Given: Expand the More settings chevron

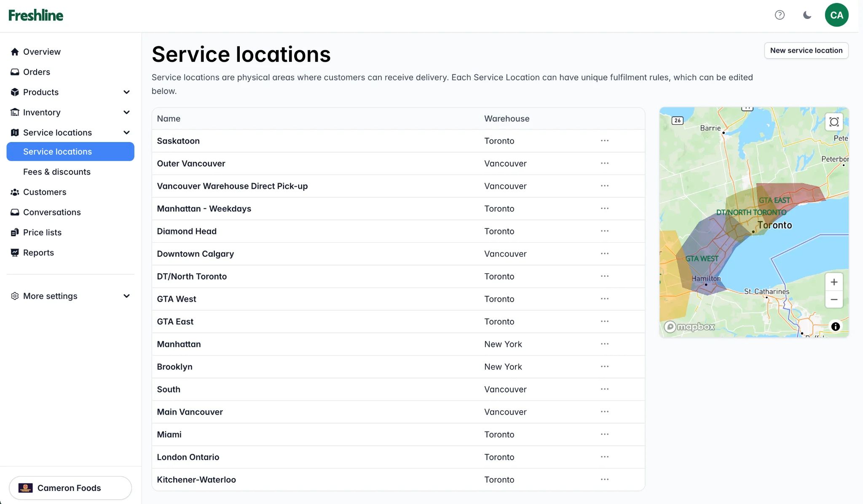Looking at the screenshot, I should (126, 296).
